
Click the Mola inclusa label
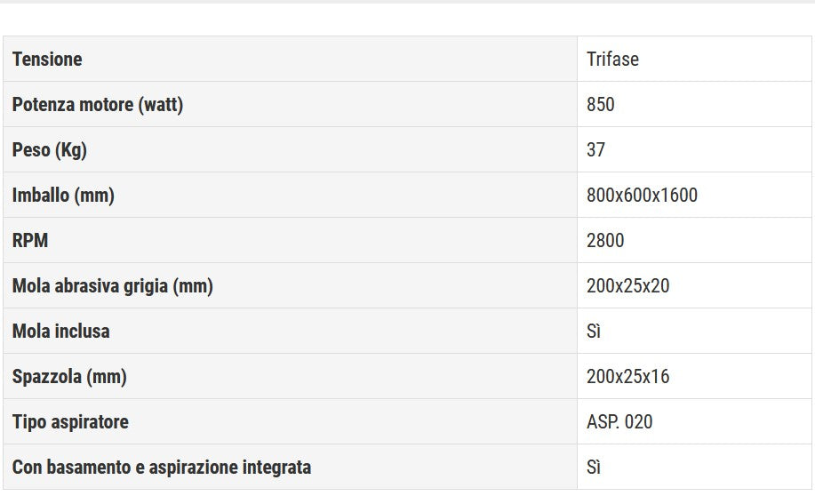61,332
